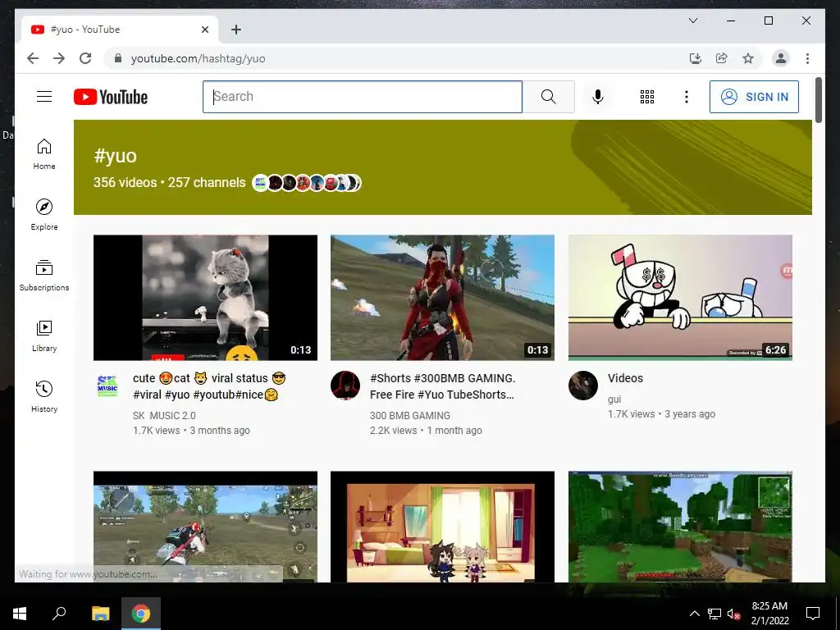Click the address bar URL youtube.com/hashtag/yuo
Image resolution: width=840 pixels, height=630 pixels.
click(199, 58)
